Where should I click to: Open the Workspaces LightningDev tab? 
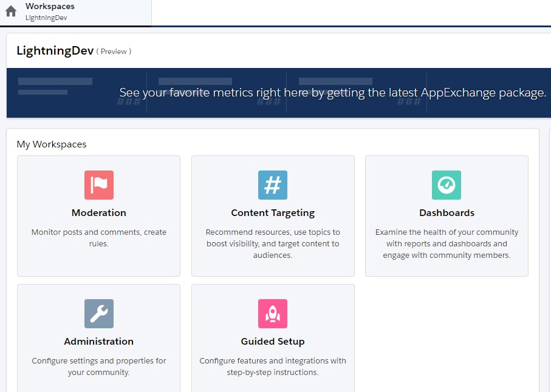(x=50, y=12)
